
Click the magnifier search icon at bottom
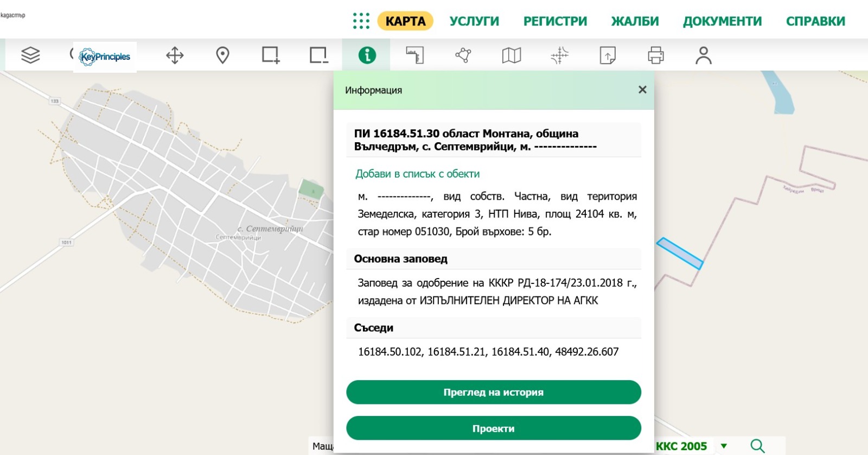pos(757,446)
